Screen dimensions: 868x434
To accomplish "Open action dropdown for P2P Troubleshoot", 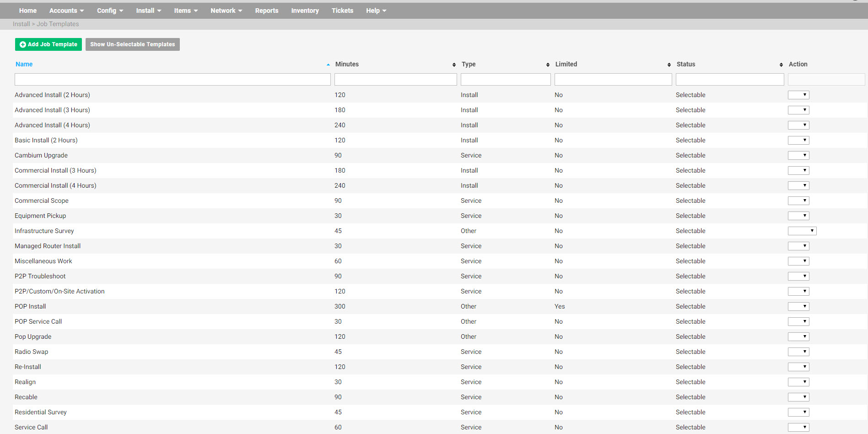I will coord(798,276).
